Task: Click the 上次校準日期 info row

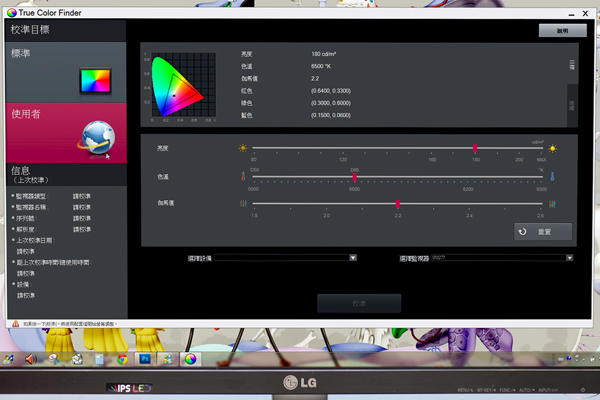Action: click(x=34, y=240)
